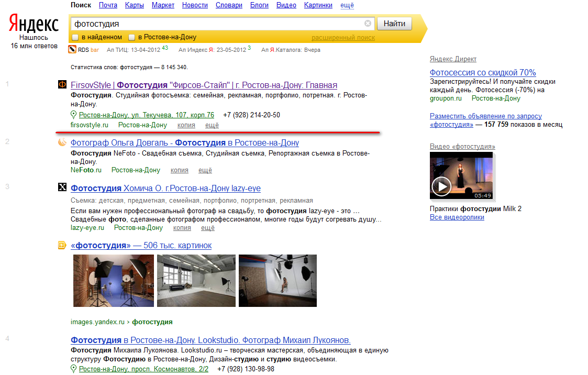Click images.yandex.ru green URL

pyautogui.click(x=97, y=322)
